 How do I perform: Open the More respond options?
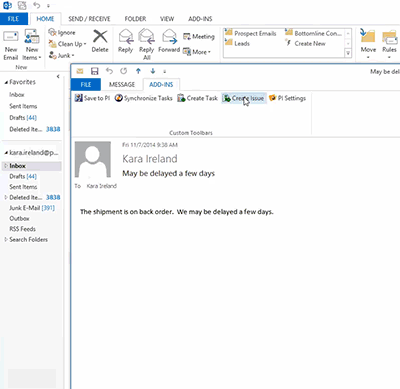click(x=197, y=52)
